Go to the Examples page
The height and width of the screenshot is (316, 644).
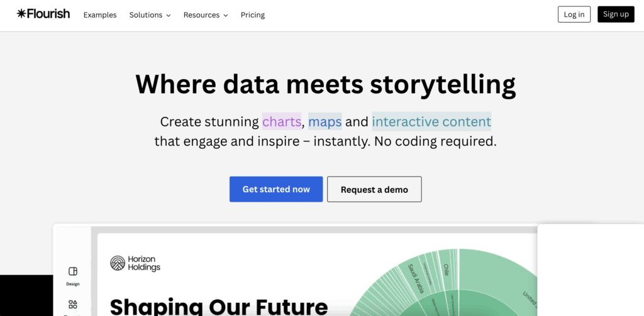100,15
